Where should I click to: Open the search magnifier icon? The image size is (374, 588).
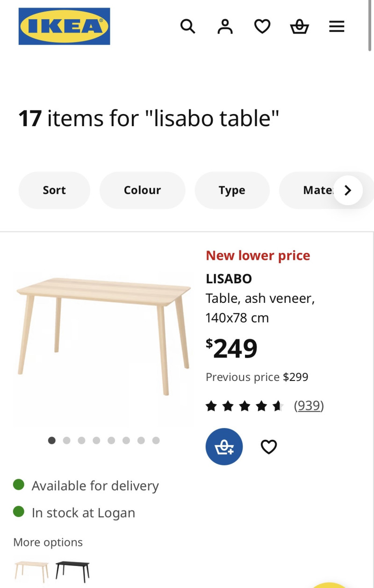click(187, 26)
